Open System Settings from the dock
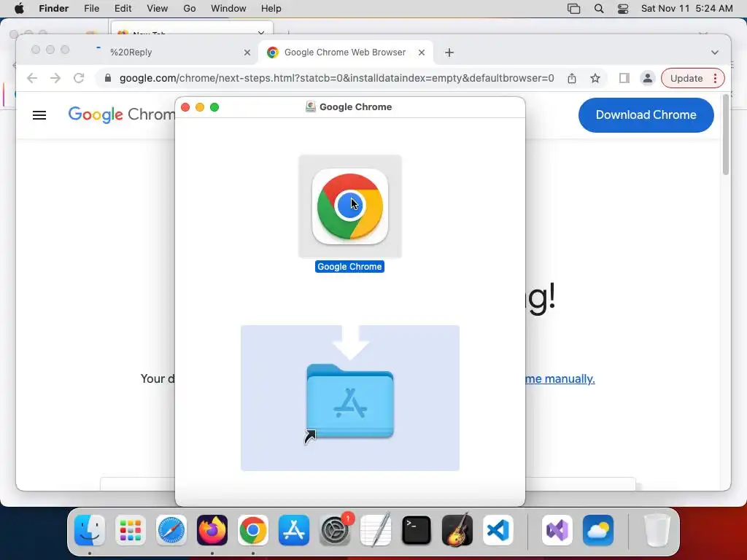 [335, 530]
